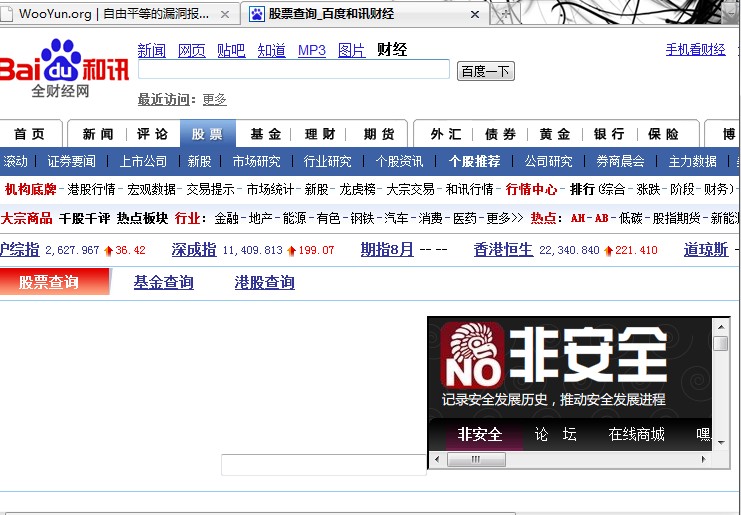Select the 债券 navigation tab

pos(500,134)
